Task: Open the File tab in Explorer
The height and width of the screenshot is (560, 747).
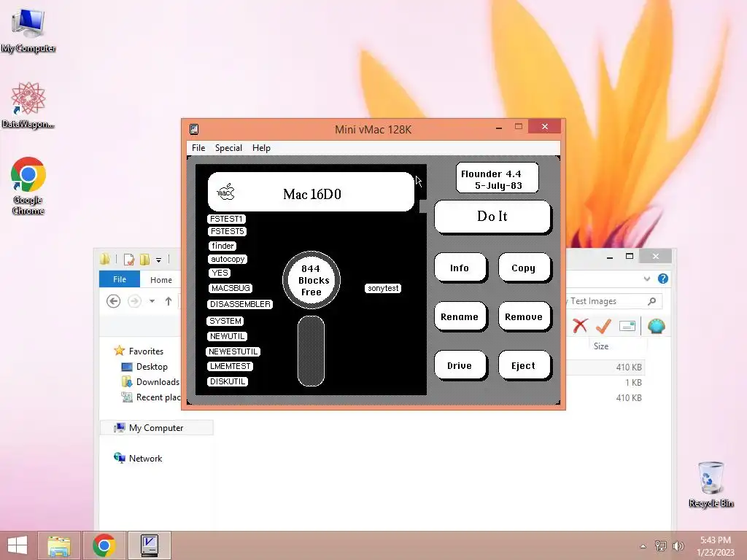Action: (120, 279)
